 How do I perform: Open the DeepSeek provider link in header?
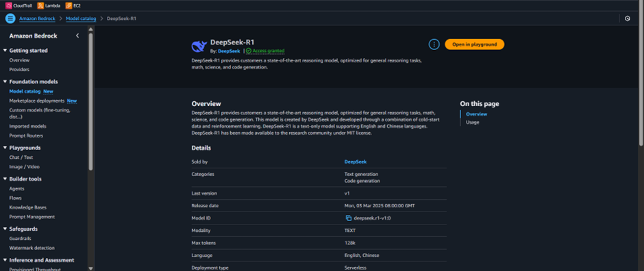tap(229, 51)
